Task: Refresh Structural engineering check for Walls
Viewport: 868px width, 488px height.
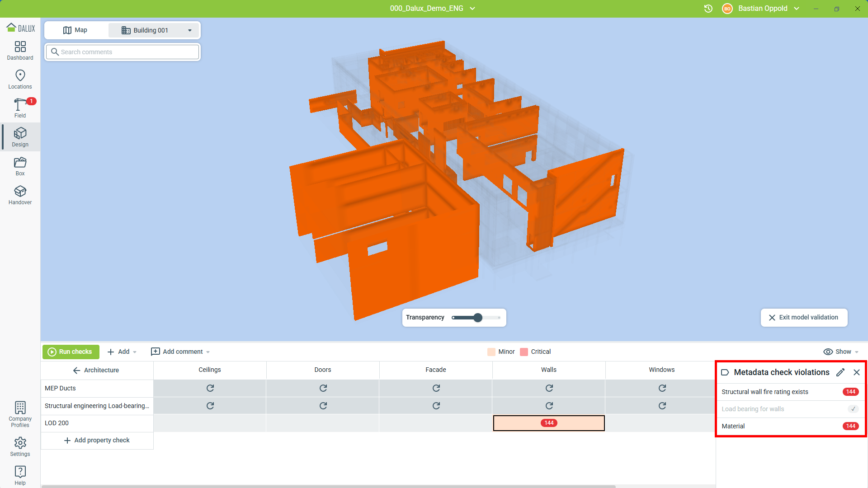Action: coord(549,406)
